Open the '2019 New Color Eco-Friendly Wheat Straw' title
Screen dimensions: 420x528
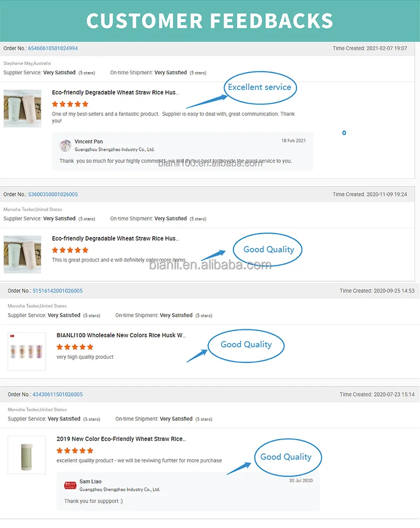coord(121,439)
